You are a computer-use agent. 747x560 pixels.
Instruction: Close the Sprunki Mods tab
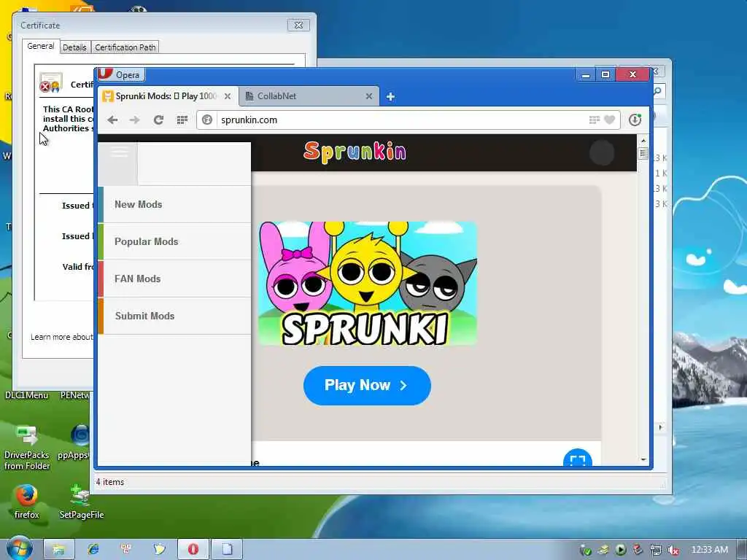228,96
